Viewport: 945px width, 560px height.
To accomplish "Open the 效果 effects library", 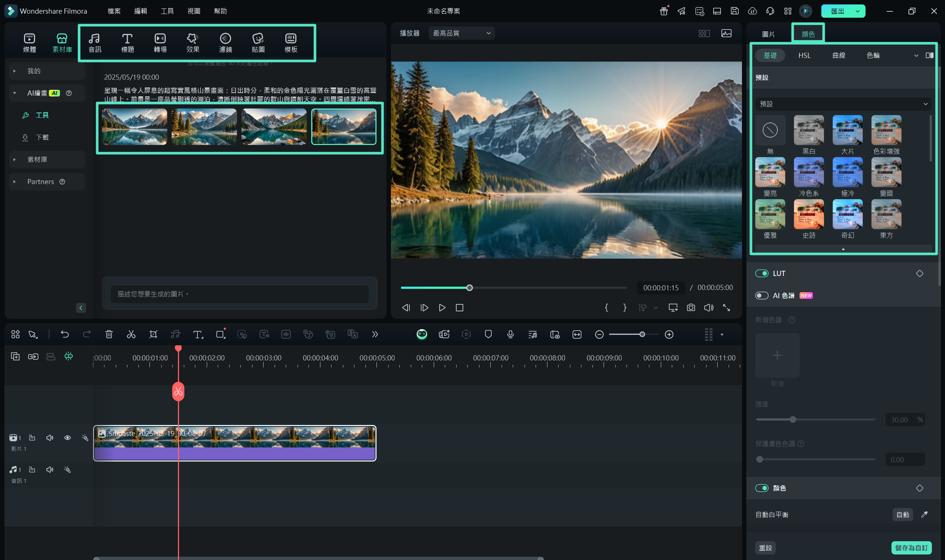I will 193,43.
